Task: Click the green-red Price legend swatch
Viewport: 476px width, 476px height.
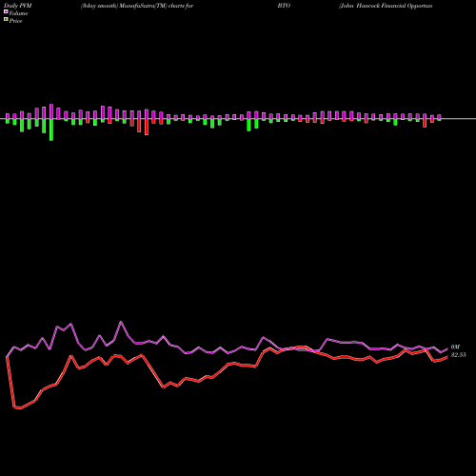Action: coord(6,20)
